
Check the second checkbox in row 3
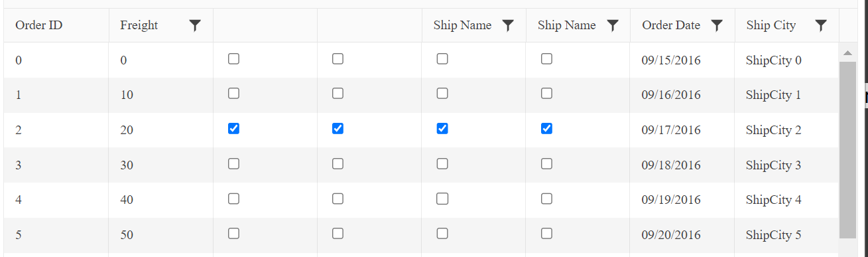(x=338, y=164)
